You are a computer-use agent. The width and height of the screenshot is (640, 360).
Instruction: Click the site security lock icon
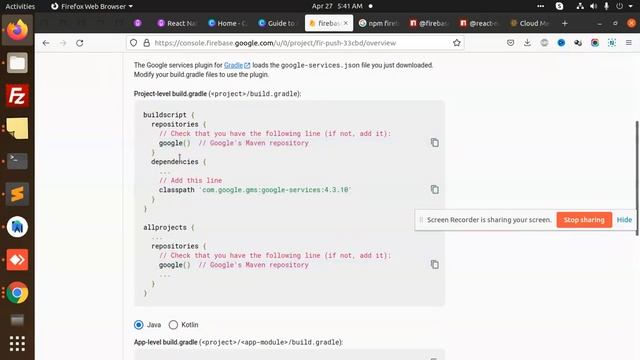[x=147, y=43]
